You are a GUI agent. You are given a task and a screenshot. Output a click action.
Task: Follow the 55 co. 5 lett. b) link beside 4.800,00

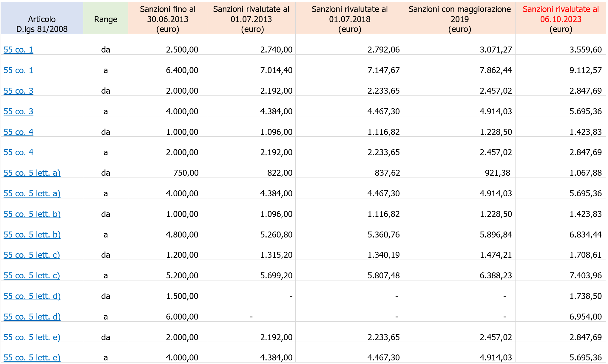tap(32, 235)
